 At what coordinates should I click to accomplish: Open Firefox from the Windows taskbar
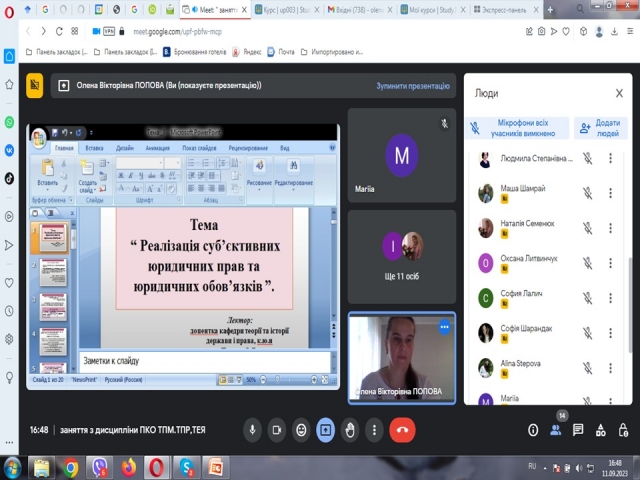pos(128,466)
